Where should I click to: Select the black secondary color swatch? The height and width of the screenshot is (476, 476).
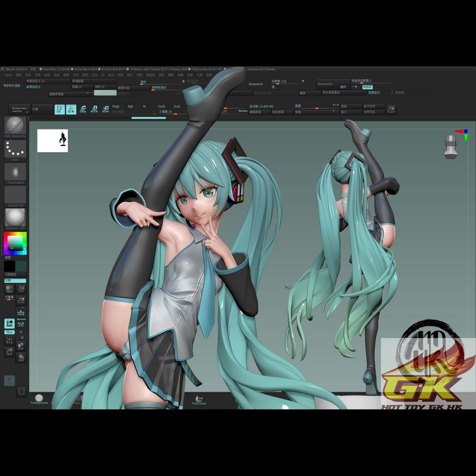point(9,266)
